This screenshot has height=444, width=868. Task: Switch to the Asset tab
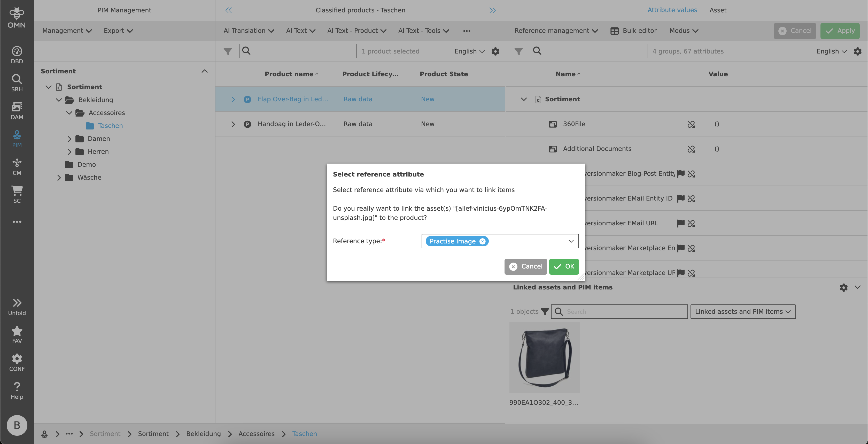click(718, 10)
